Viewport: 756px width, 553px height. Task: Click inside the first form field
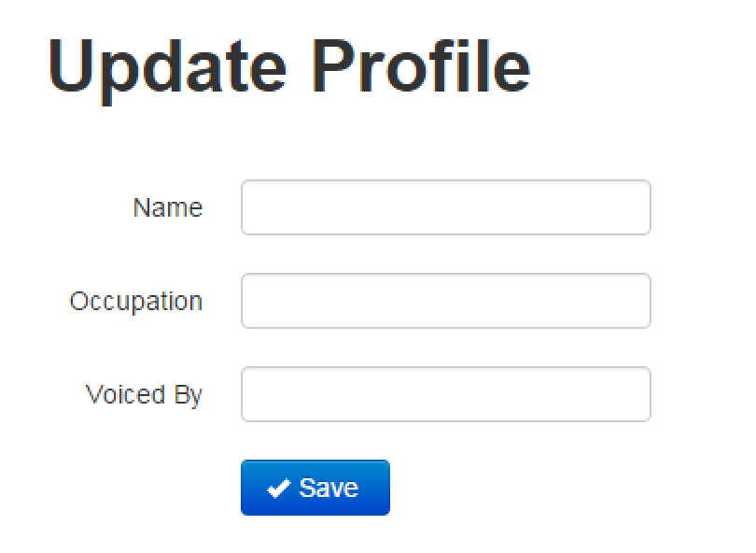[x=446, y=207]
